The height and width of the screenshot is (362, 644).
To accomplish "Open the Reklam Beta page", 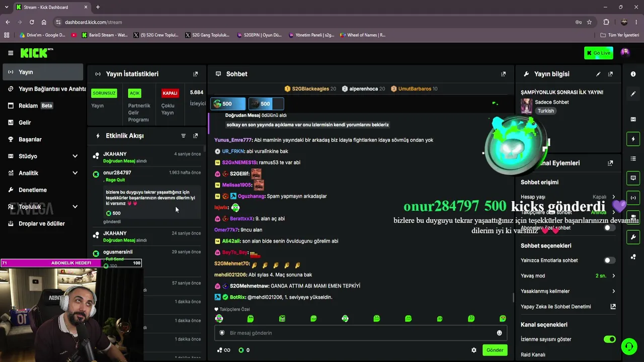I will 43,106.
